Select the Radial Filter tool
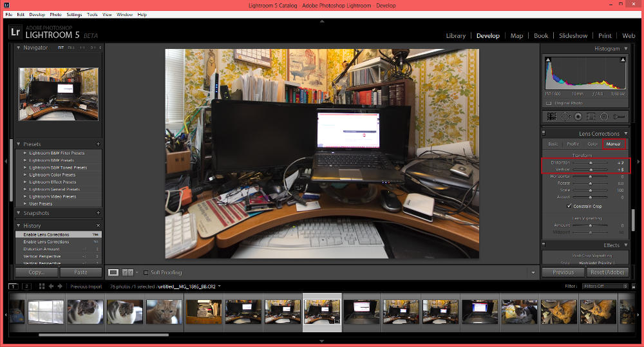This screenshot has width=644, height=347. point(604,117)
